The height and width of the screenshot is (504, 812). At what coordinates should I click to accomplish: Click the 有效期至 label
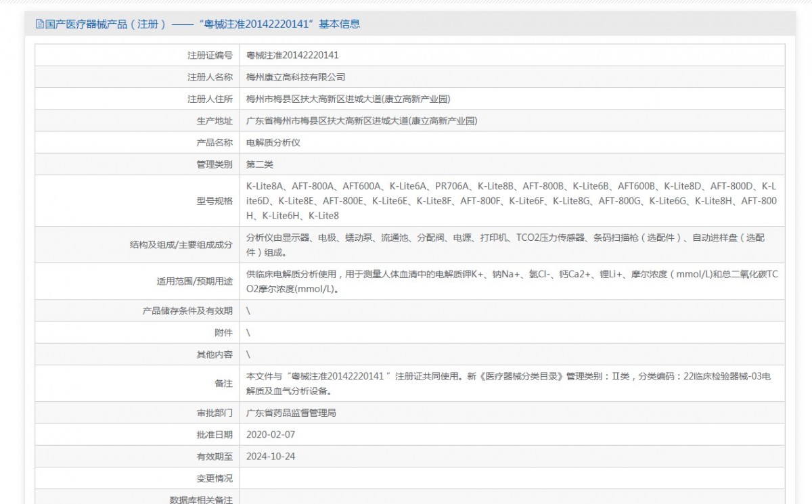(215, 456)
